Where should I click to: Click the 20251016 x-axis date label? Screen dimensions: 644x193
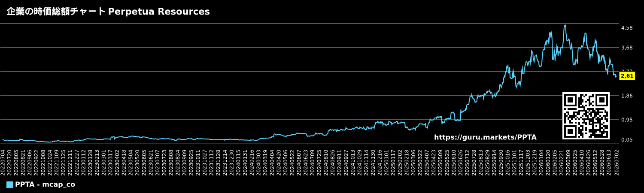click(x=507, y=162)
